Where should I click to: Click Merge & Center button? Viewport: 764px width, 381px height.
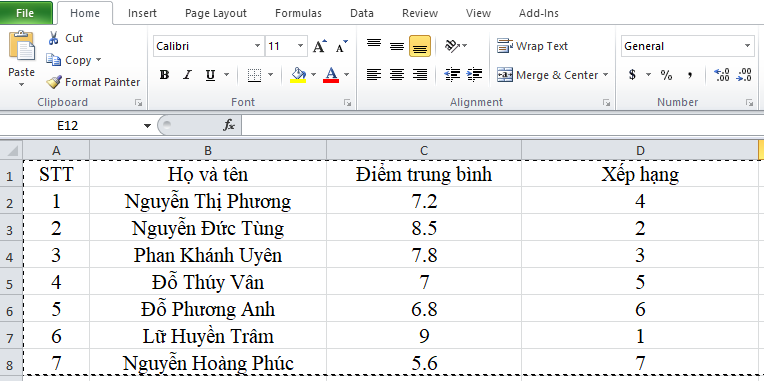(x=549, y=75)
